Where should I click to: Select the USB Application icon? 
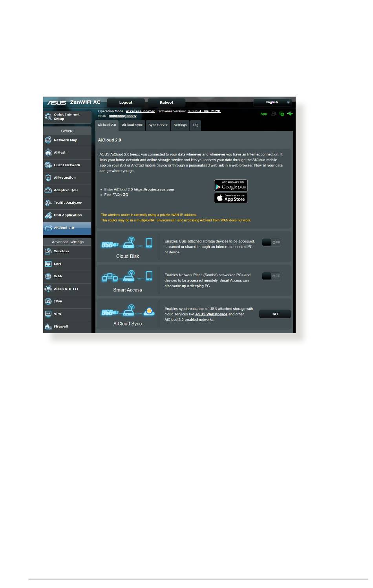coord(48,215)
